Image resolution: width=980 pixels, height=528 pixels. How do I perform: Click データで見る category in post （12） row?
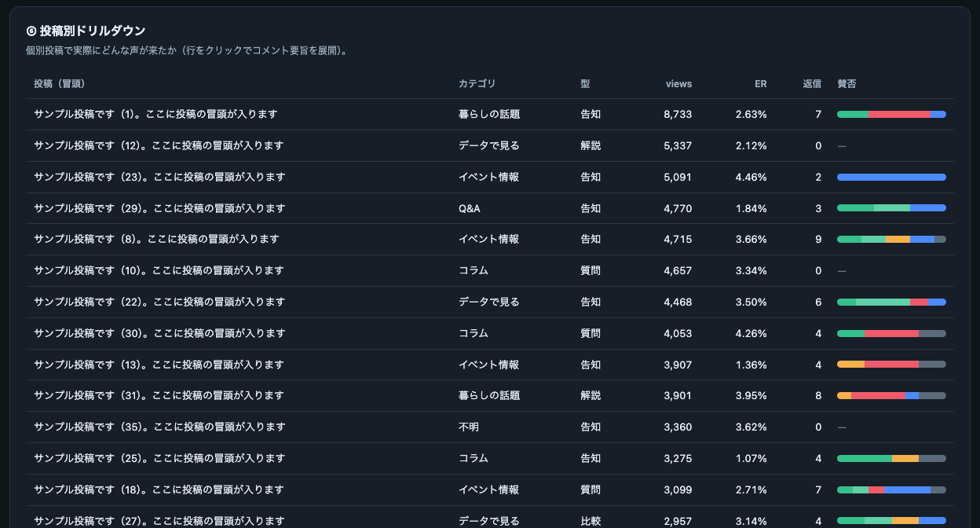489,146
